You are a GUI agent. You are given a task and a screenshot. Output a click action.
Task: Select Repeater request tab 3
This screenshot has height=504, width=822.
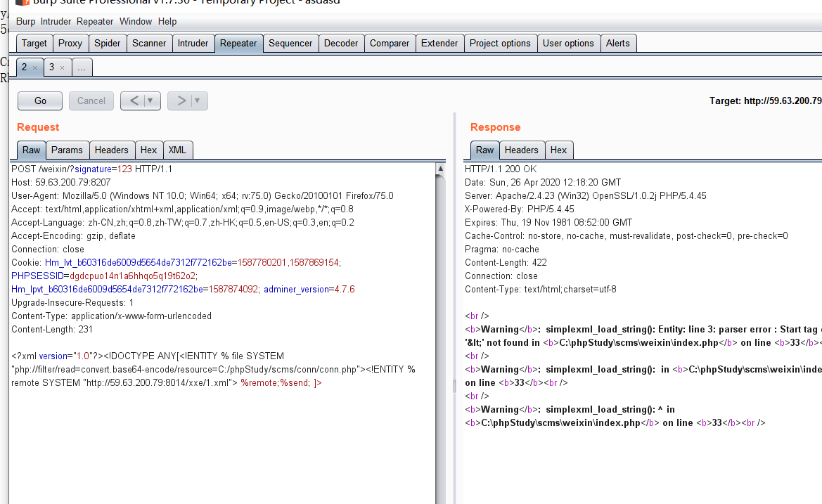pos(51,67)
